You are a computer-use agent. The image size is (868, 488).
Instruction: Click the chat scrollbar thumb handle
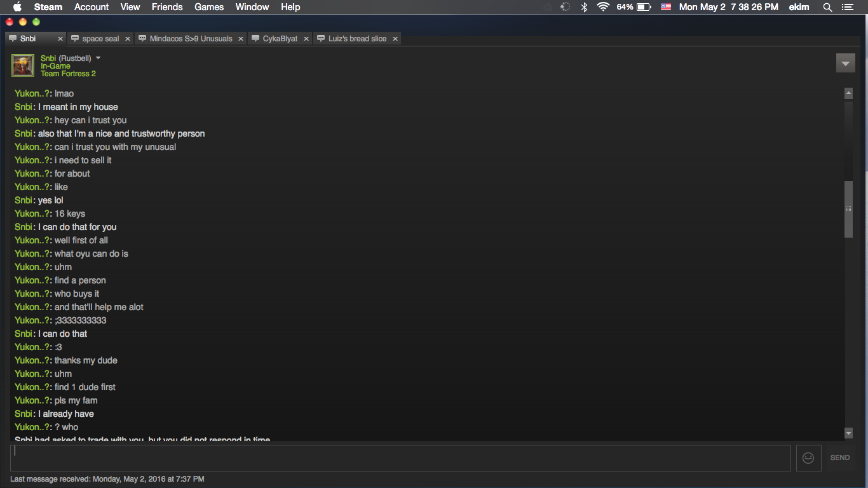[x=848, y=208]
